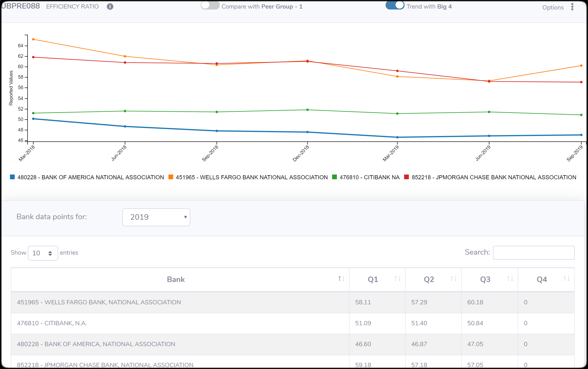The image size is (588, 369).
Task: Open the Options three-dot menu
Action: pyautogui.click(x=572, y=7)
